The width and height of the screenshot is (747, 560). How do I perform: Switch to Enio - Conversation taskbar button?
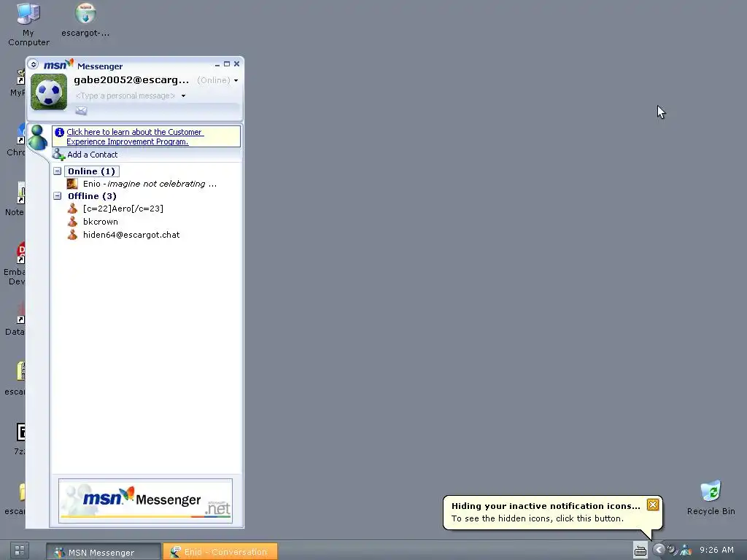click(x=220, y=552)
